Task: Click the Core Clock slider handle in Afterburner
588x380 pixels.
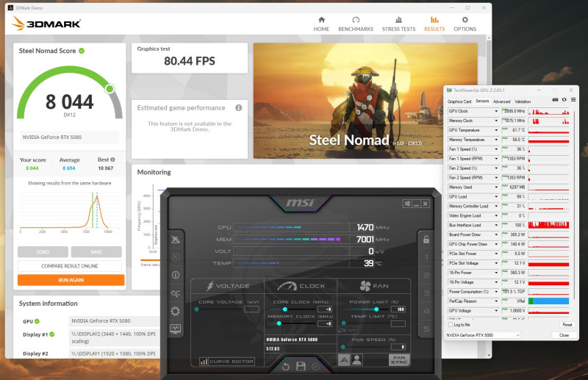Action: [284, 309]
